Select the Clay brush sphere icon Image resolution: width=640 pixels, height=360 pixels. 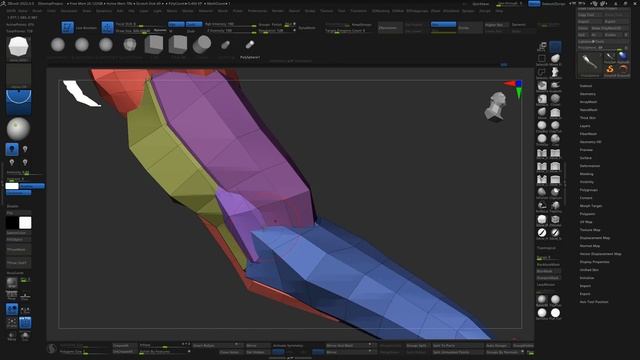pos(555,139)
